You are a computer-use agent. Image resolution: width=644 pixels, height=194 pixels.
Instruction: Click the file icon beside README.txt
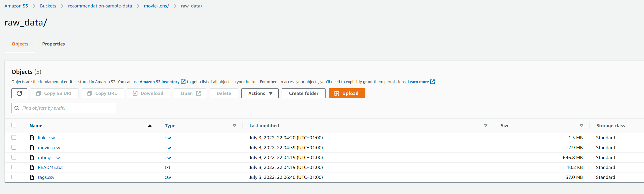(x=32, y=167)
